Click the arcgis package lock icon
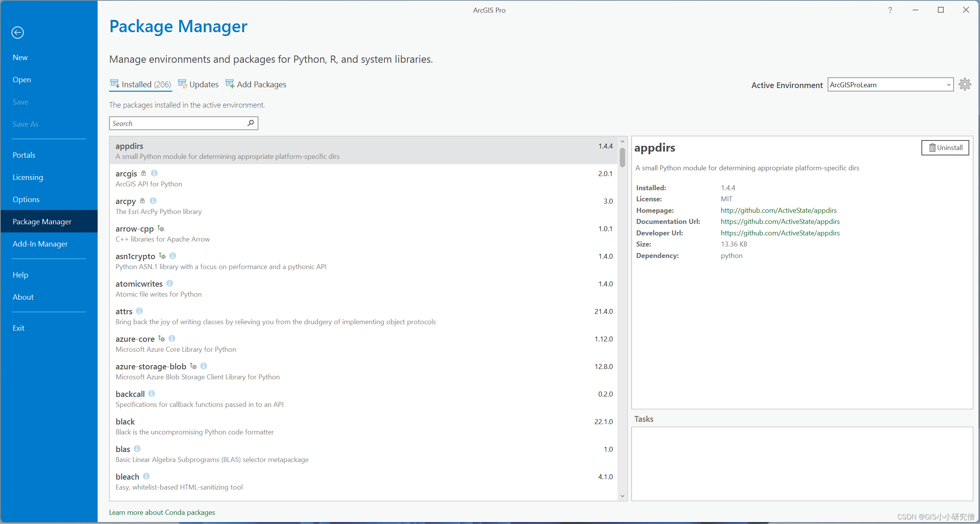Viewport: 980px width, 524px height. (x=143, y=173)
